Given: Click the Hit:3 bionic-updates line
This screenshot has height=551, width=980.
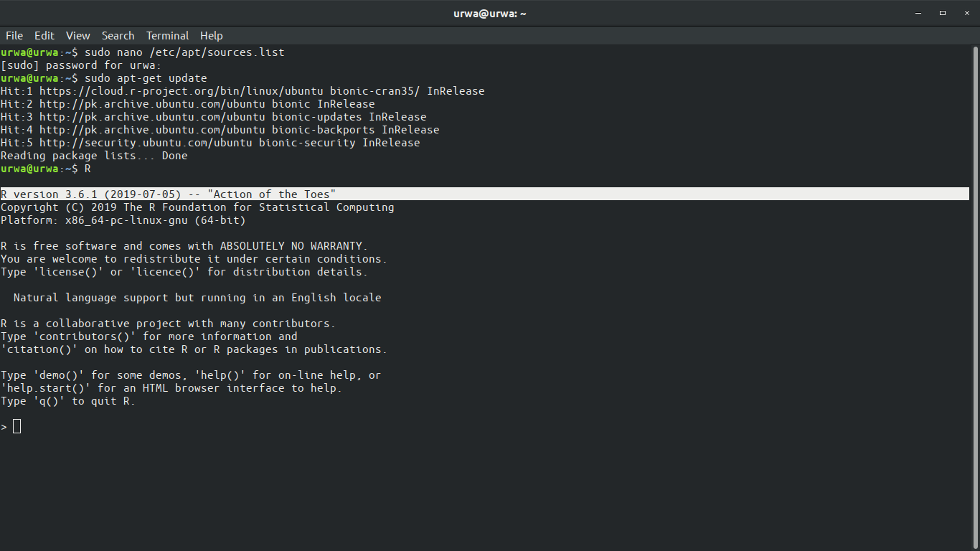Looking at the screenshot, I should click(x=214, y=117).
